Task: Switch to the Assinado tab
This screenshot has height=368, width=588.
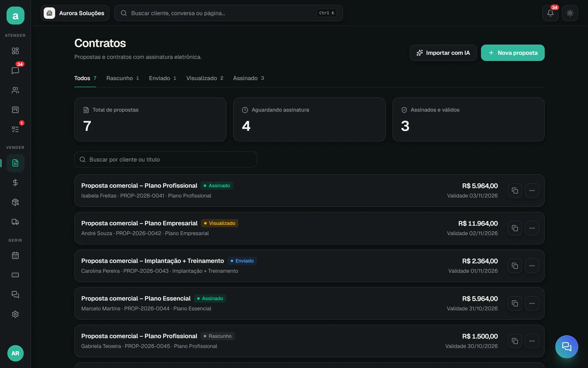Action: [248, 78]
